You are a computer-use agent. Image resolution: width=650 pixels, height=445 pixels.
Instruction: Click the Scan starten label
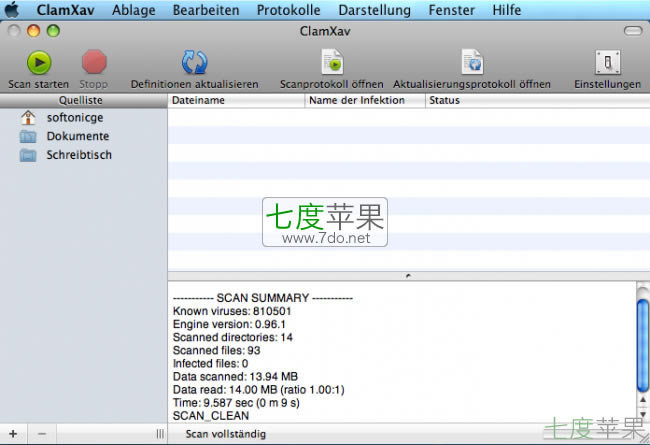pos(39,84)
